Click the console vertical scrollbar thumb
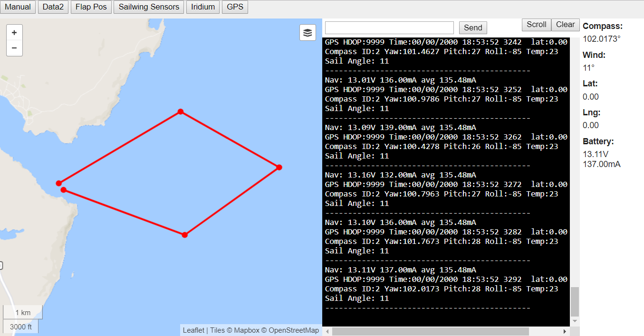644x336 pixels. coord(575,301)
